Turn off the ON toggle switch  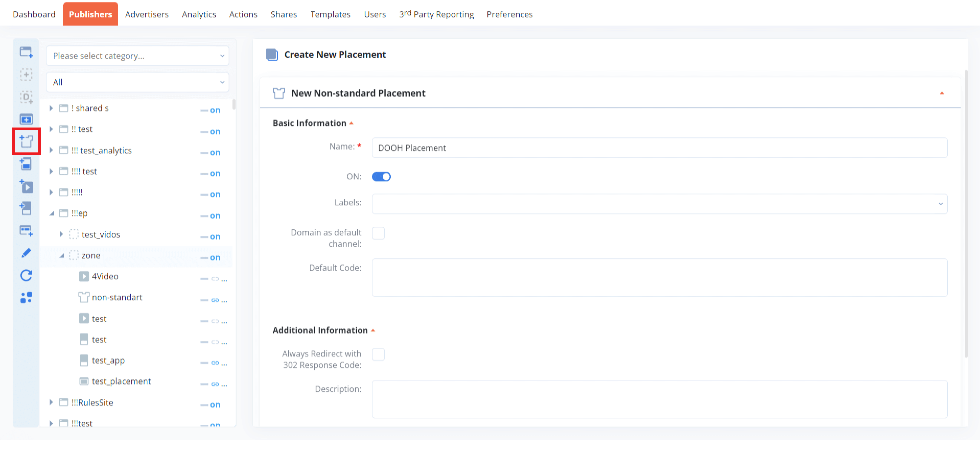point(381,177)
